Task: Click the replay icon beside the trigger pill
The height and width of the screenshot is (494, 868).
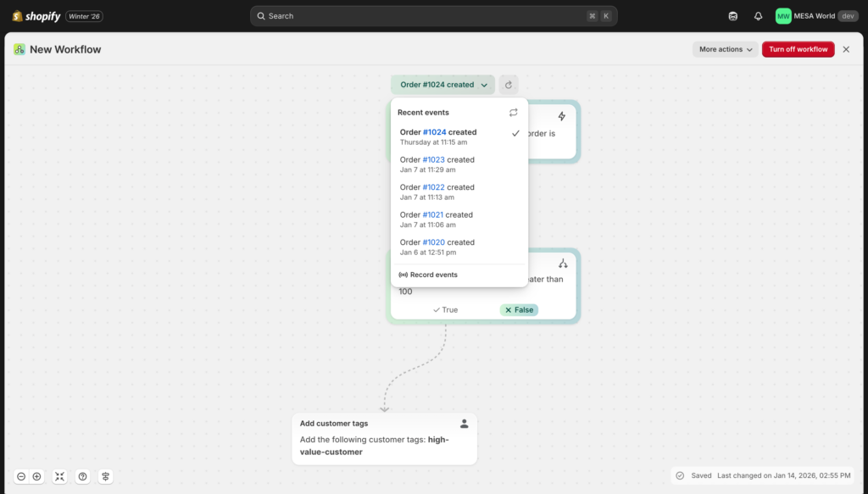Action: pyautogui.click(x=508, y=84)
